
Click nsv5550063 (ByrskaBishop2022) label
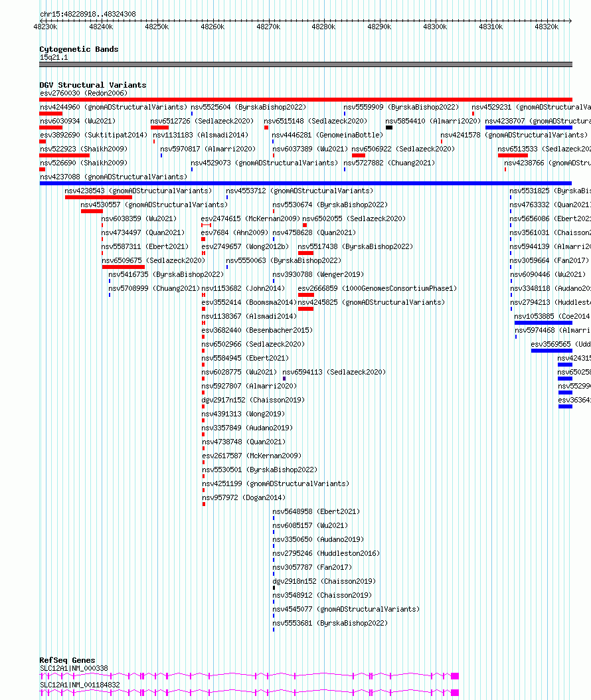(284, 260)
